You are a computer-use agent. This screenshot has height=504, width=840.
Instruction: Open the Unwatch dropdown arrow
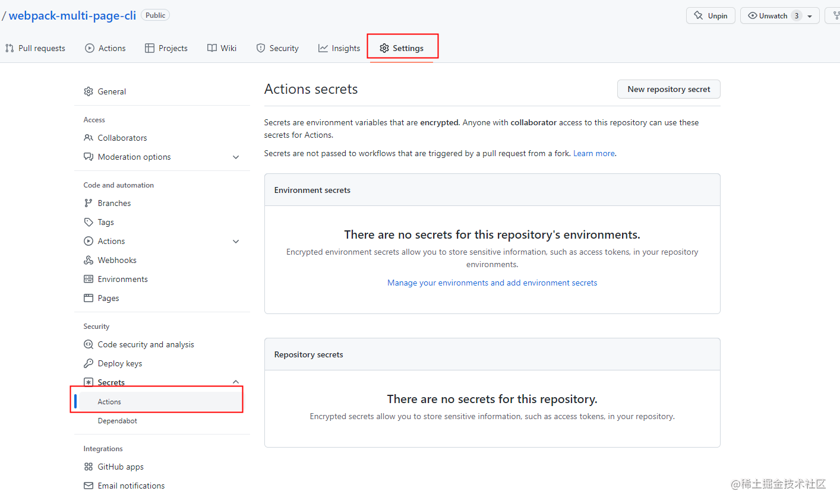click(810, 16)
